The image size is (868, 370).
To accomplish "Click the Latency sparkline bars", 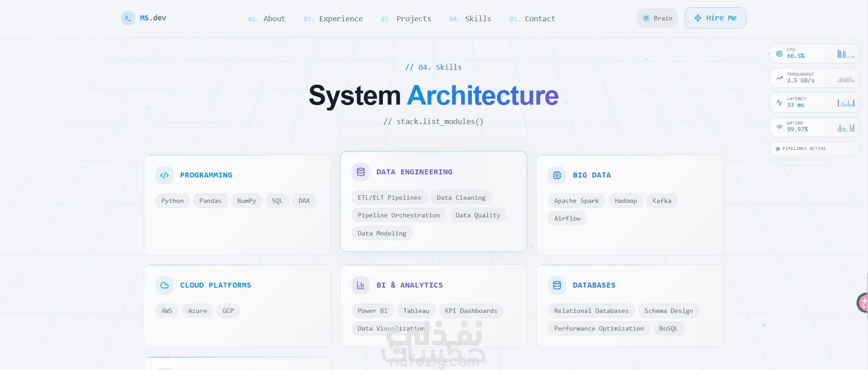I will [x=846, y=103].
